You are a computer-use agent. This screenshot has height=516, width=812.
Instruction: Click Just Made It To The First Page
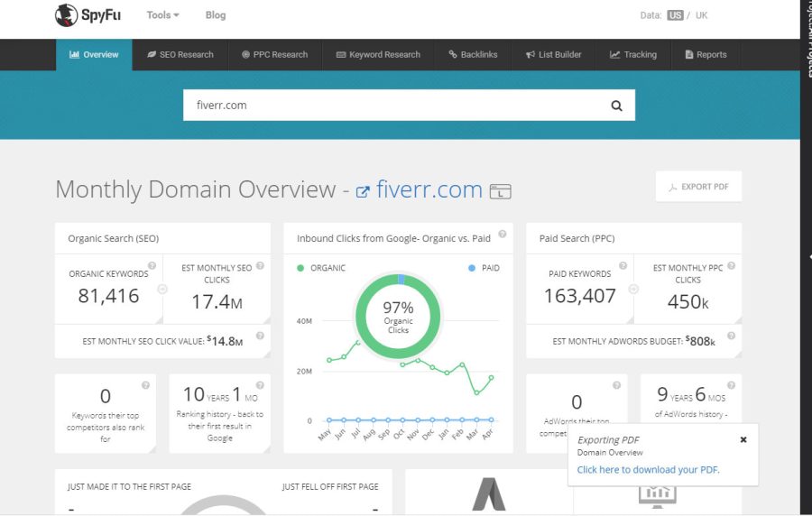coord(129,486)
